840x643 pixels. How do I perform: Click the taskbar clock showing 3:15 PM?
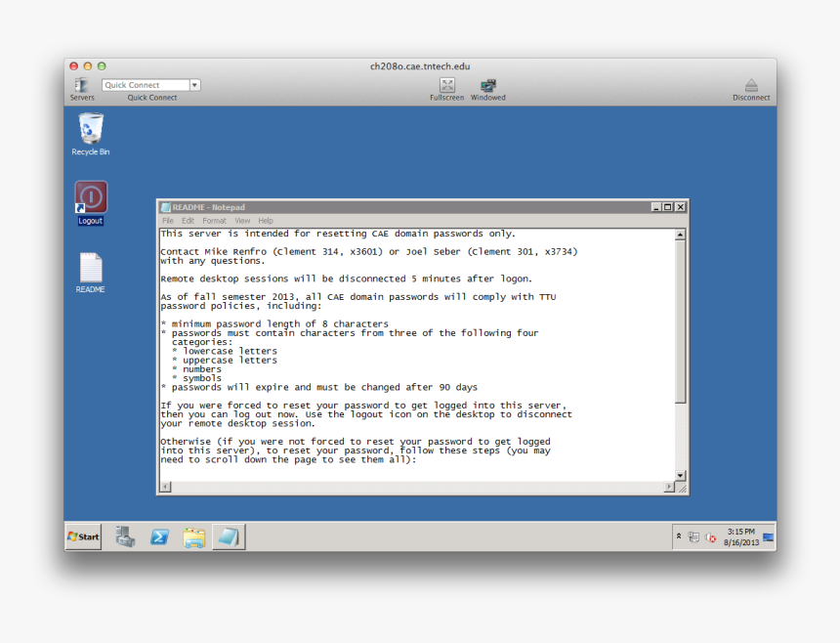740,536
